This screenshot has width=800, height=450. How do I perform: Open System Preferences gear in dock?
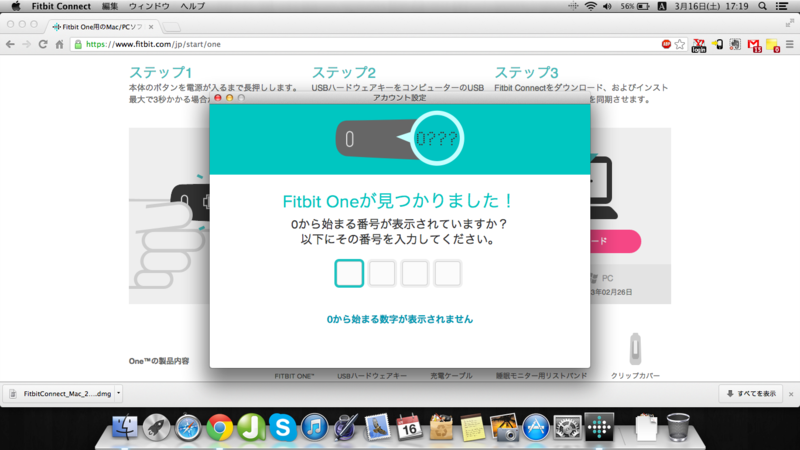[567, 427]
